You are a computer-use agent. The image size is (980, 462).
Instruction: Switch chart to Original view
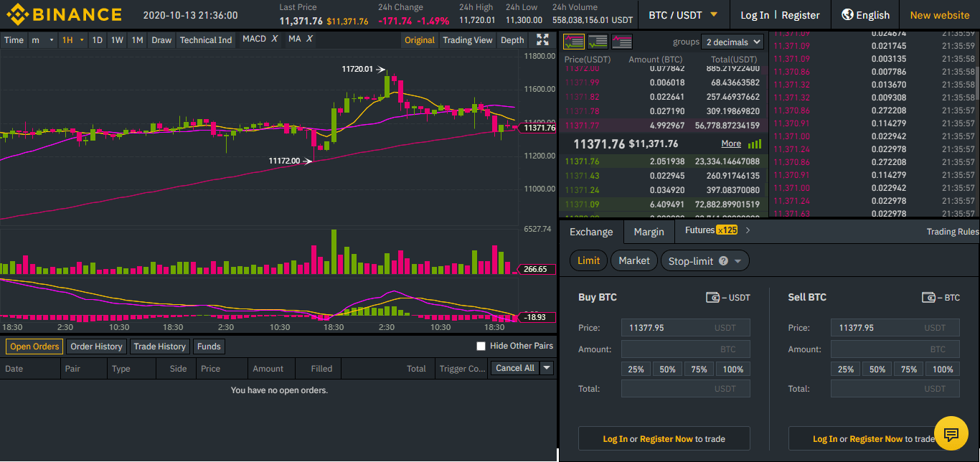[x=420, y=40]
